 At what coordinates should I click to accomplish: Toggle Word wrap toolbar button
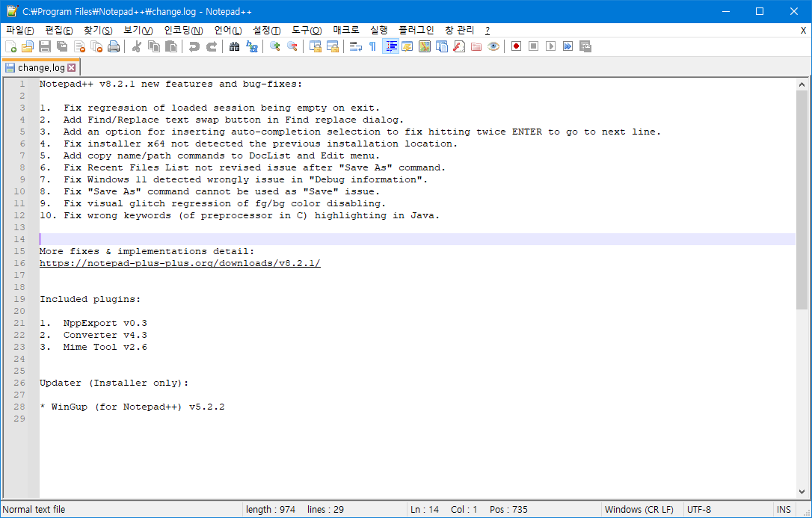coord(356,46)
